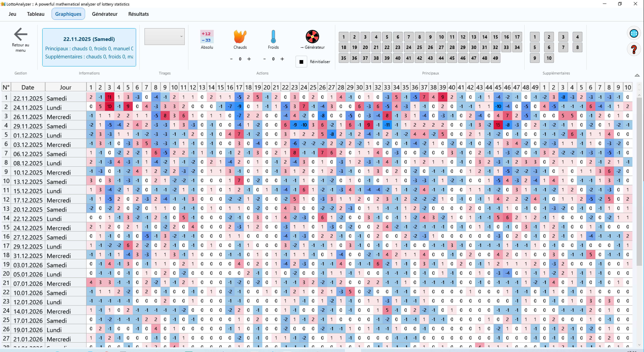Toggle main number 25 in Principaux
Screen dimensions: 644x352
[419, 47]
